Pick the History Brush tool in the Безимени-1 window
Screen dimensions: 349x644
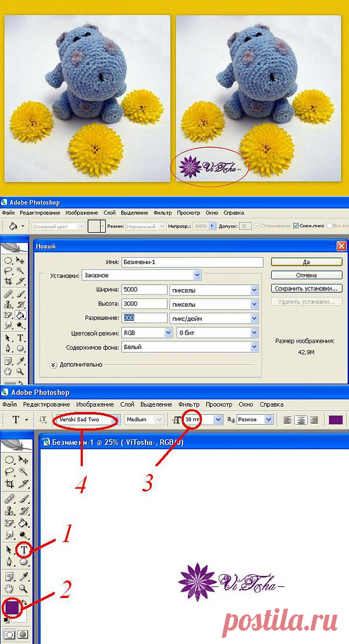(23, 511)
